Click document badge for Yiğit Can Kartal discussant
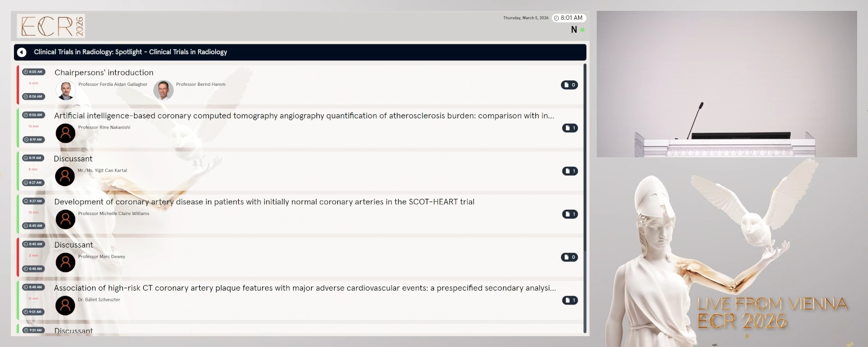This screenshot has width=868, height=347. point(570,171)
